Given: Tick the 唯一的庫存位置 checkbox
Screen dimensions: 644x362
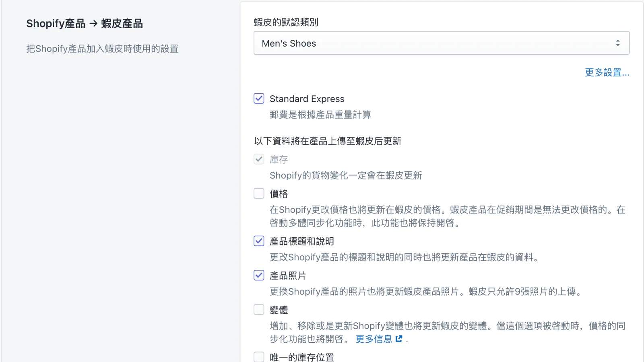Looking at the screenshot, I should [x=259, y=357].
